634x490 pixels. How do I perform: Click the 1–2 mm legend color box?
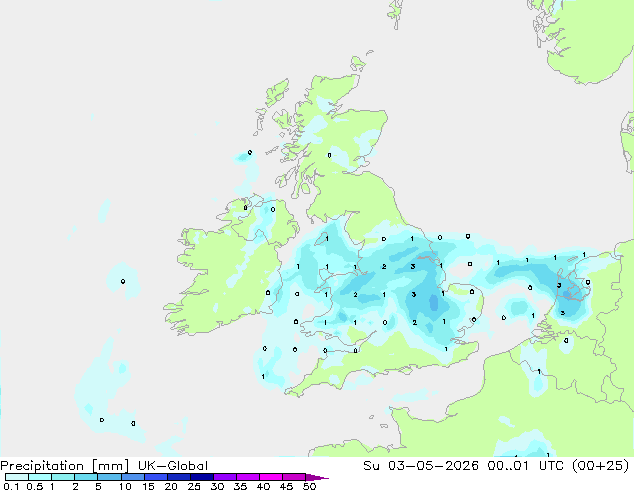(63, 477)
